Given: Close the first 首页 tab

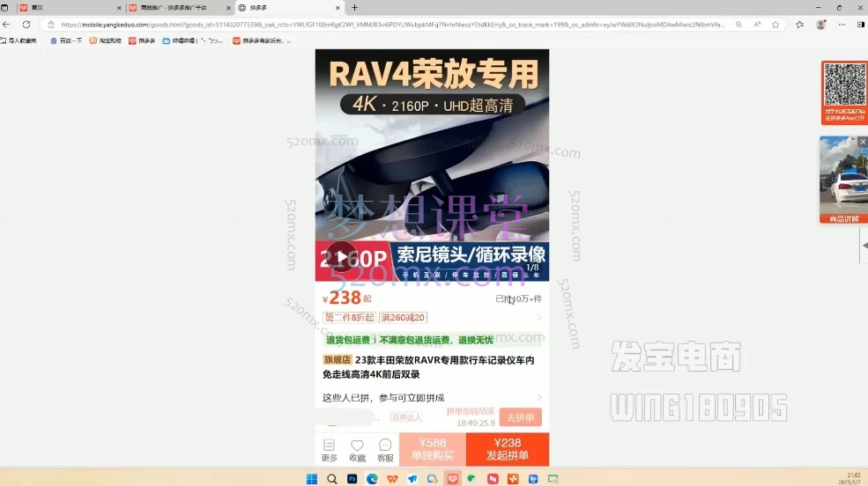Looking at the screenshot, I should click(x=119, y=8).
